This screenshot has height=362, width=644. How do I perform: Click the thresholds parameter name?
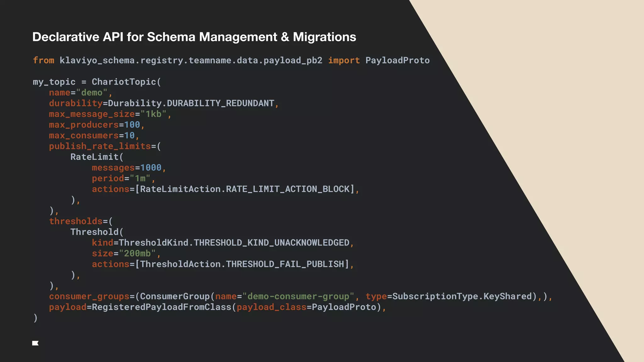(76, 221)
